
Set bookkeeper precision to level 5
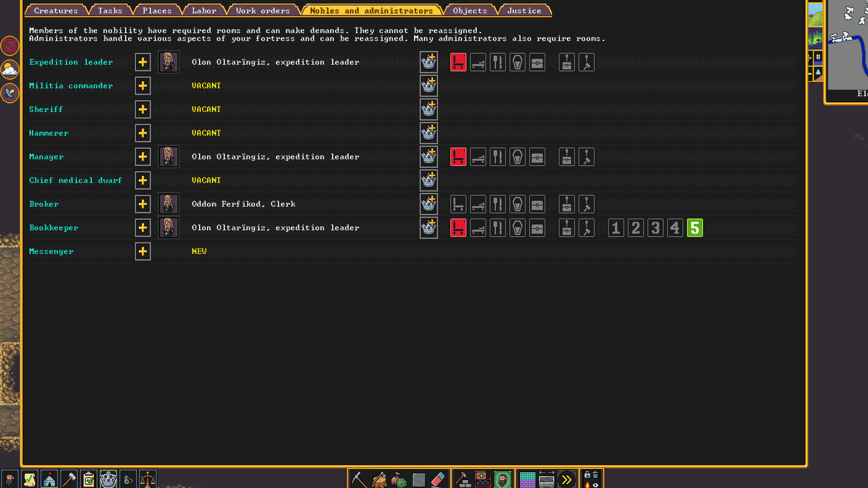[694, 228]
